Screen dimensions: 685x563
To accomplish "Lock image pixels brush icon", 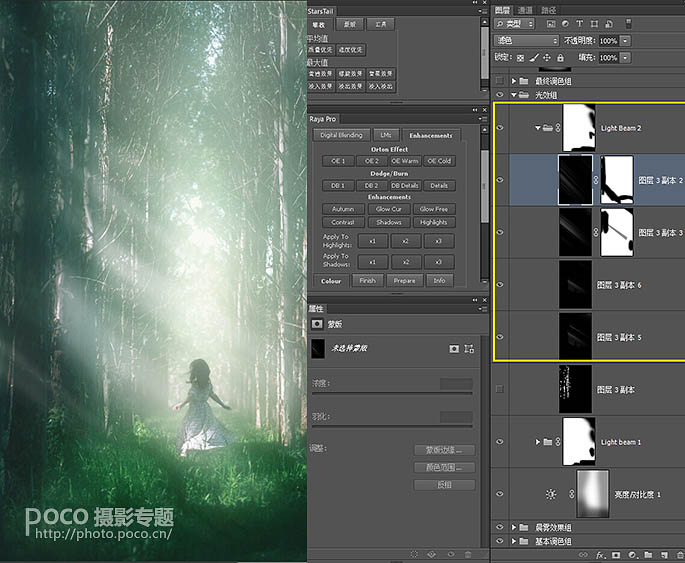I will pyautogui.click(x=534, y=58).
